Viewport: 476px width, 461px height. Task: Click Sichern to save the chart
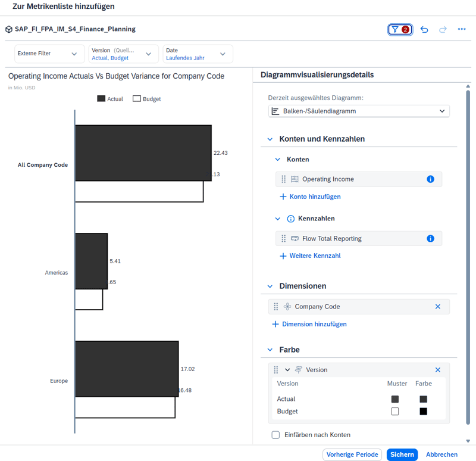pyautogui.click(x=402, y=454)
